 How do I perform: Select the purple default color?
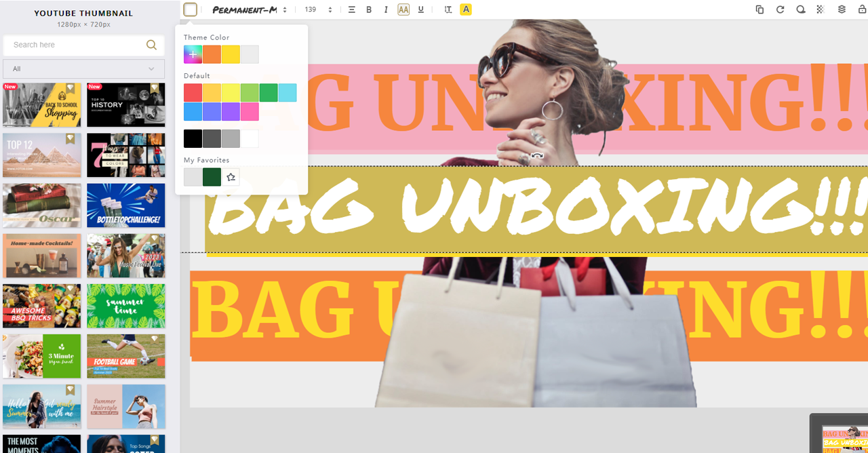(x=231, y=112)
